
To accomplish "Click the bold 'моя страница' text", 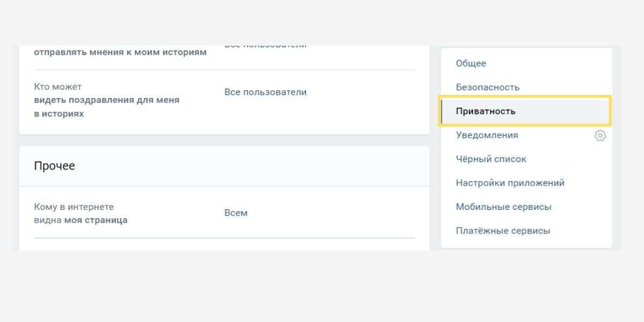I will (96, 220).
